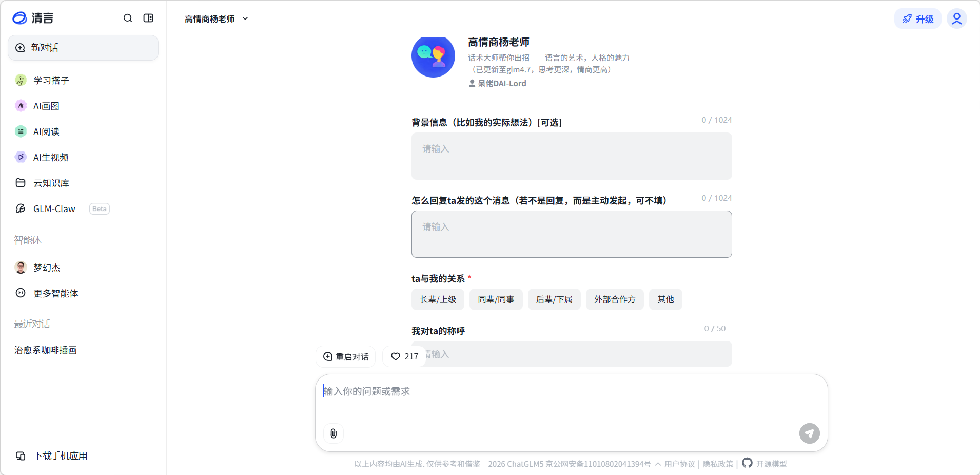
Task: Click the 学习搭子 green icon
Action: pos(21,80)
